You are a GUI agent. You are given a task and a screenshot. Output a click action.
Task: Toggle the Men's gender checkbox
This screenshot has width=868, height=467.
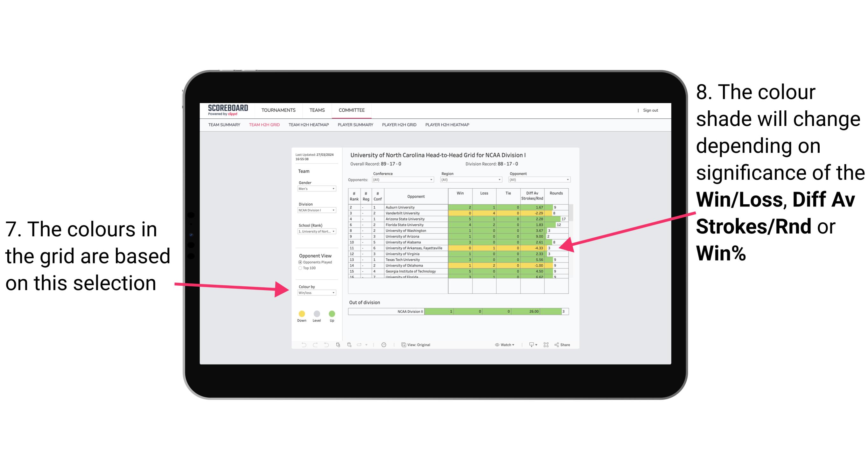[315, 190]
